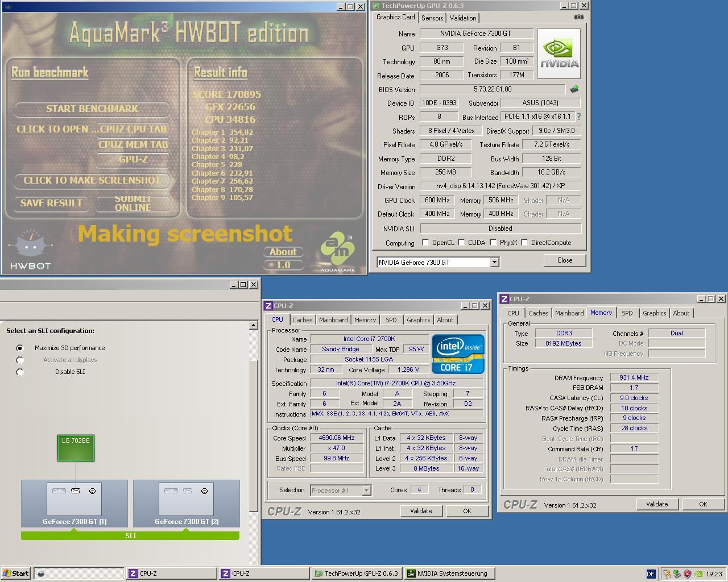Click CLICK TO MAKE SCREENSHOT button

pos(92,181)
